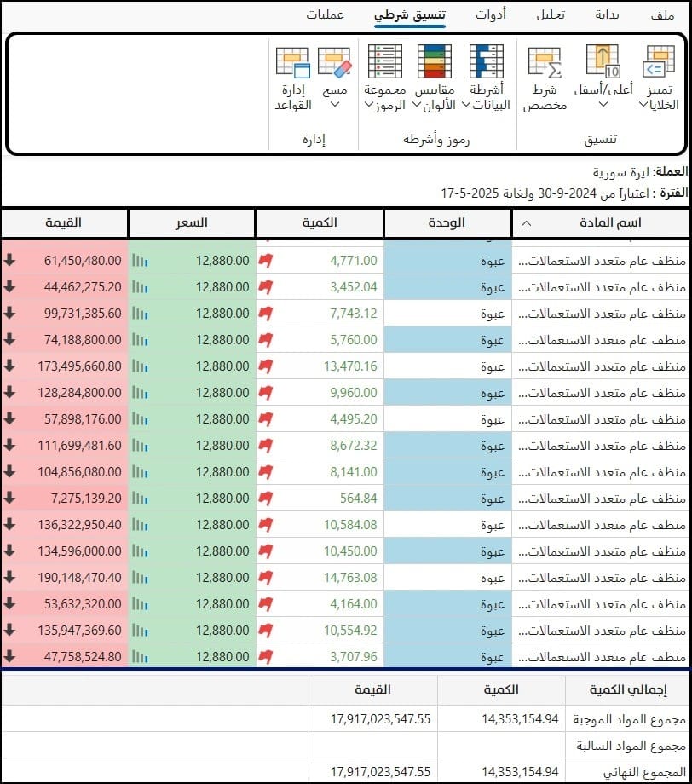This screenshot has width=692, height=784.
Task: Sort by اسم المادة column header
Action: 602,223
